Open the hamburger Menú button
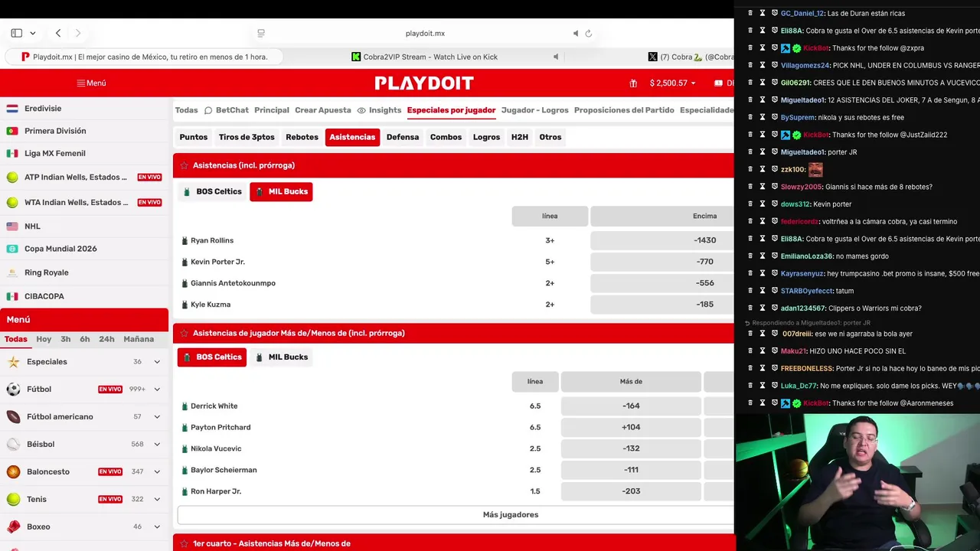The height and width of the screenshot is (551, 980). click(x=91, y=83)
